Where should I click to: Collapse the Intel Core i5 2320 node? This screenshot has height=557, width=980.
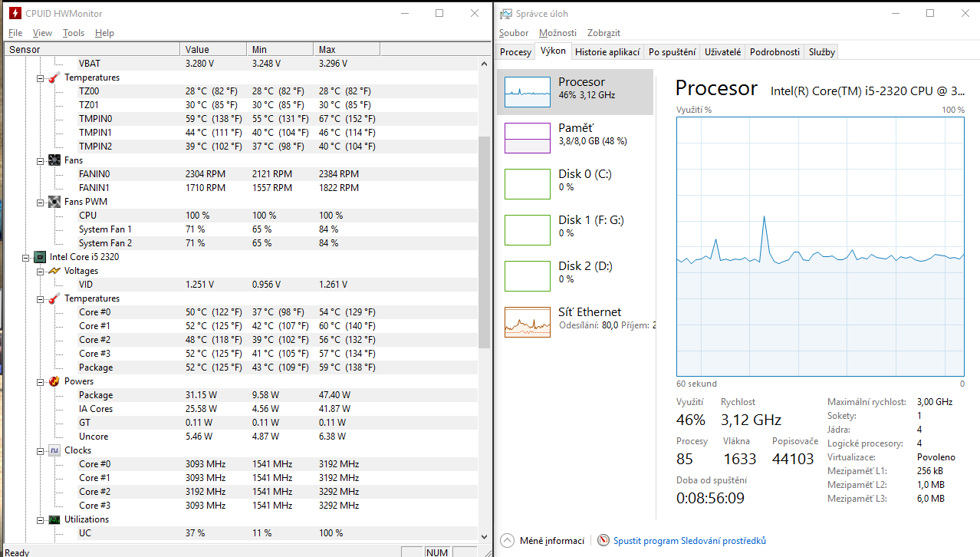pos(26,257)
